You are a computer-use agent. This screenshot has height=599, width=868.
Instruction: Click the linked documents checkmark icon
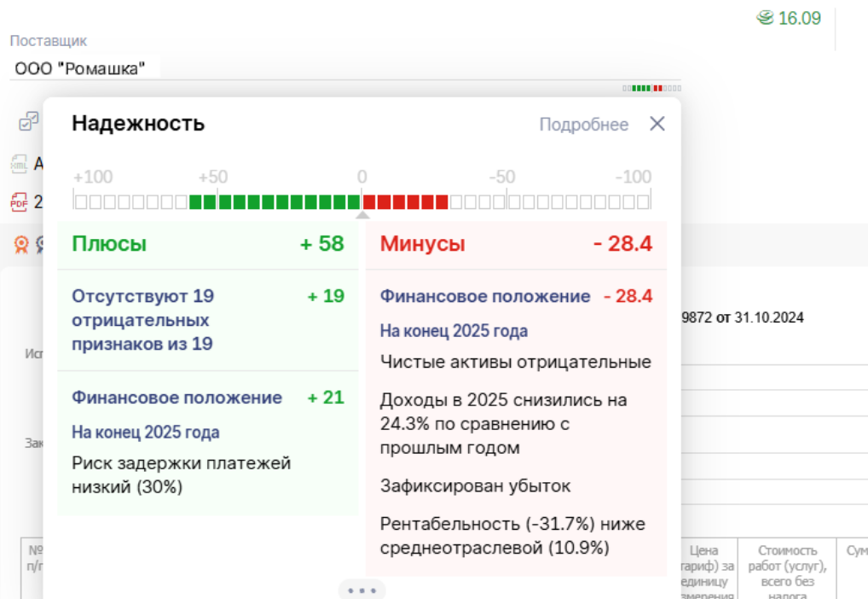tap(29, 121)
